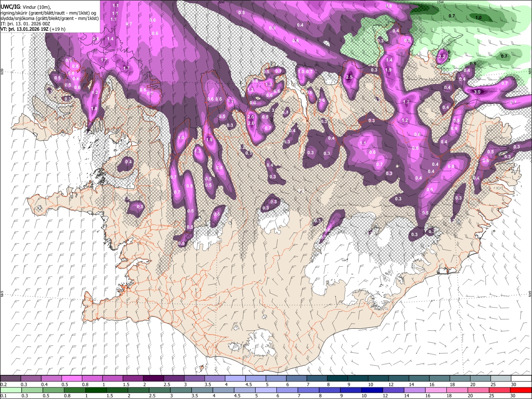Viewport: 532px width, 399px height.
Task: Click the 10 label of the top legend row
Action: click(x=371, y=384)
